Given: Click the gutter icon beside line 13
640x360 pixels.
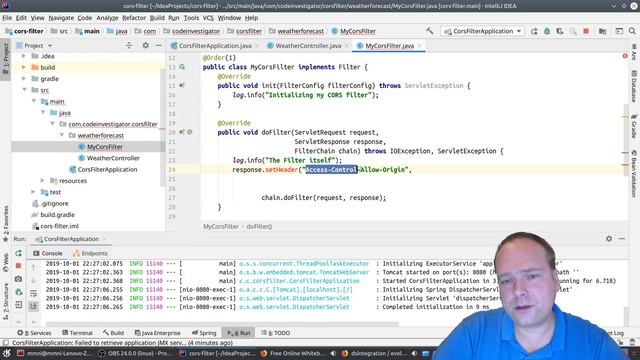Looking at the screenshot, I should pyautogui.click(x=182, y=67).
